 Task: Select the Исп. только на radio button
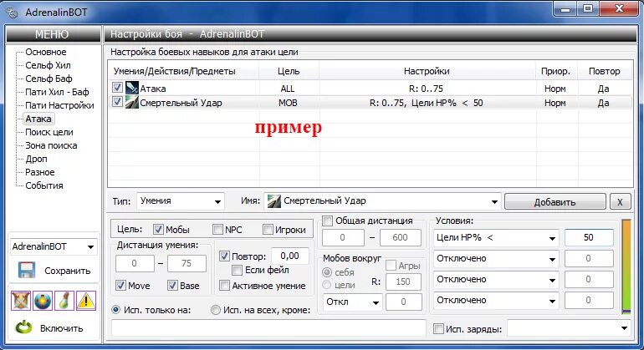coord(115,310)
